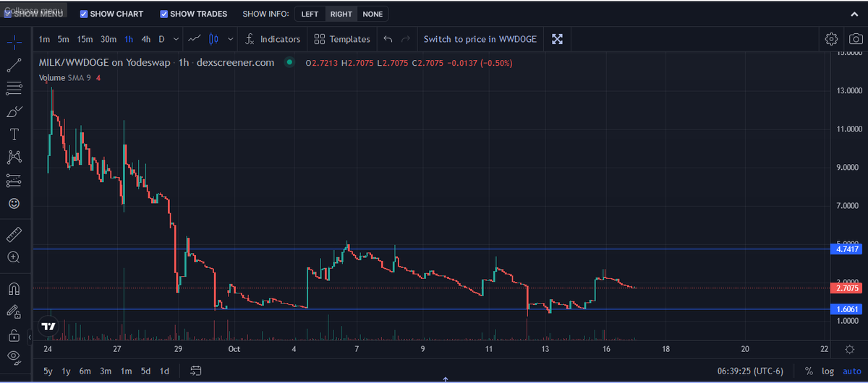Set date range to 1d
Image resolution: width=868 pixels, height=383 pixels.
[165, 371]
